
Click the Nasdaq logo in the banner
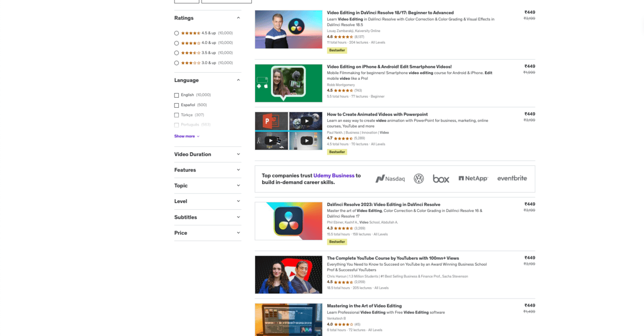coord(390,178)
